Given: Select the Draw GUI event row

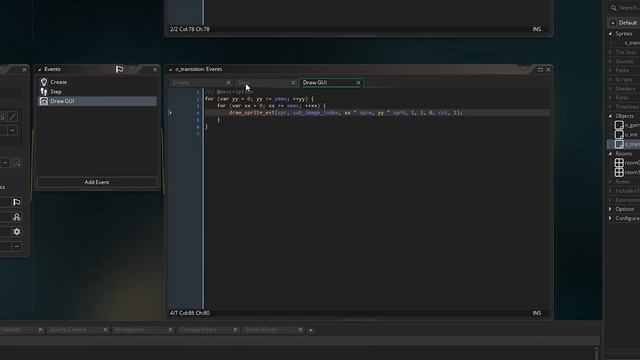Looking at the screenshot, I should point(98,101).
